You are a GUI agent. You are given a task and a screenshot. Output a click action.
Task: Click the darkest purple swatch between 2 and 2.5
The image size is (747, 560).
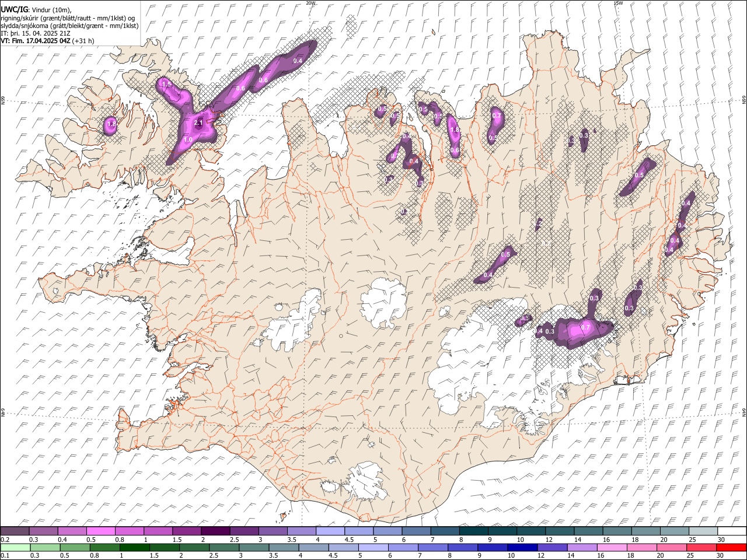click(x=215, y=531)
